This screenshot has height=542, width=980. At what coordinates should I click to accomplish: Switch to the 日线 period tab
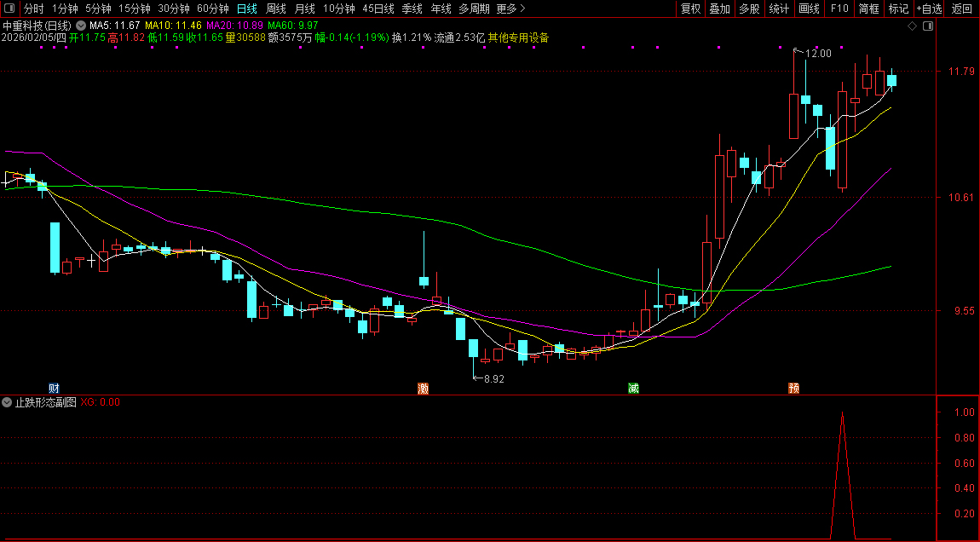tap(246, 9)
